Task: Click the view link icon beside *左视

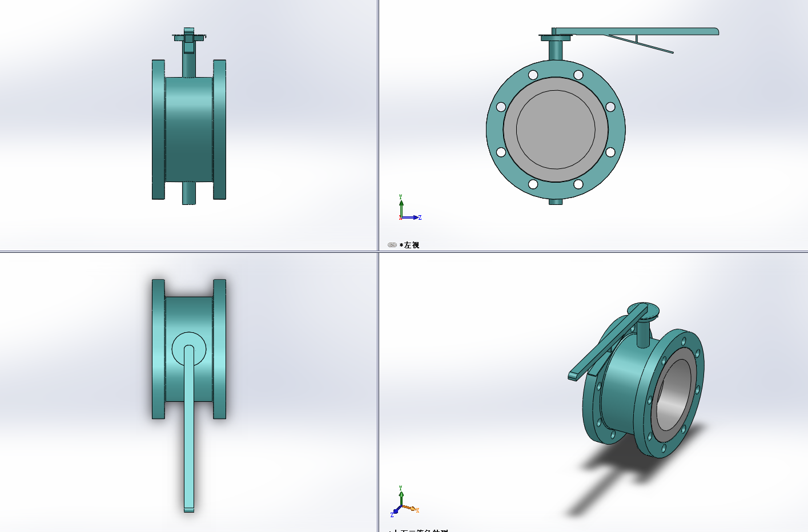Action: pyautogui.click(x=392, y=245)
